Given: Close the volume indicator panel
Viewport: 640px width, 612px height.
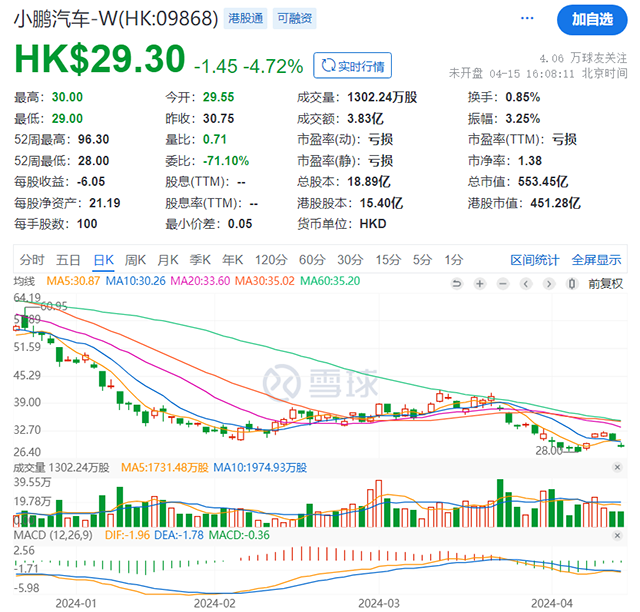Looking at the screenshot, I should click(x=617, y=467).
